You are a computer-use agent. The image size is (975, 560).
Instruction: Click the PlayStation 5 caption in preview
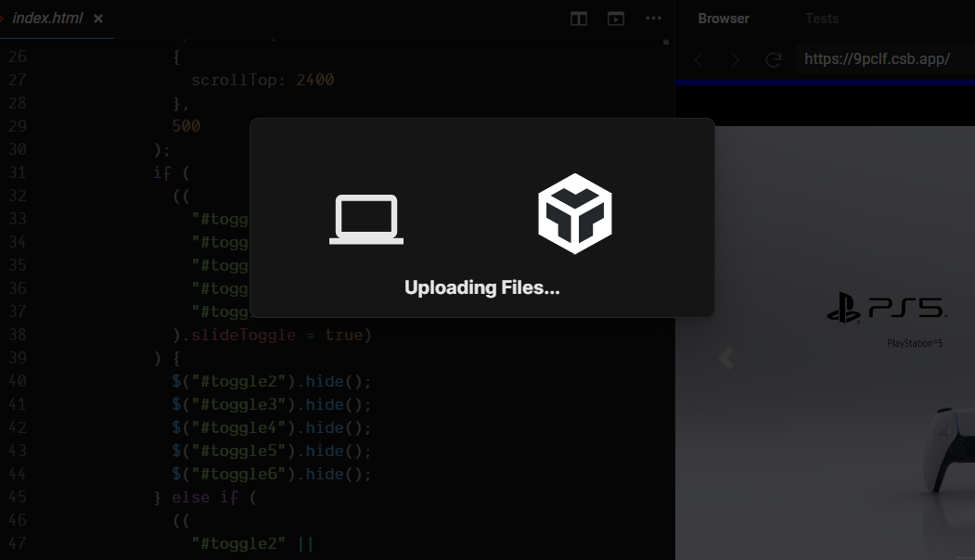point(915,343)
